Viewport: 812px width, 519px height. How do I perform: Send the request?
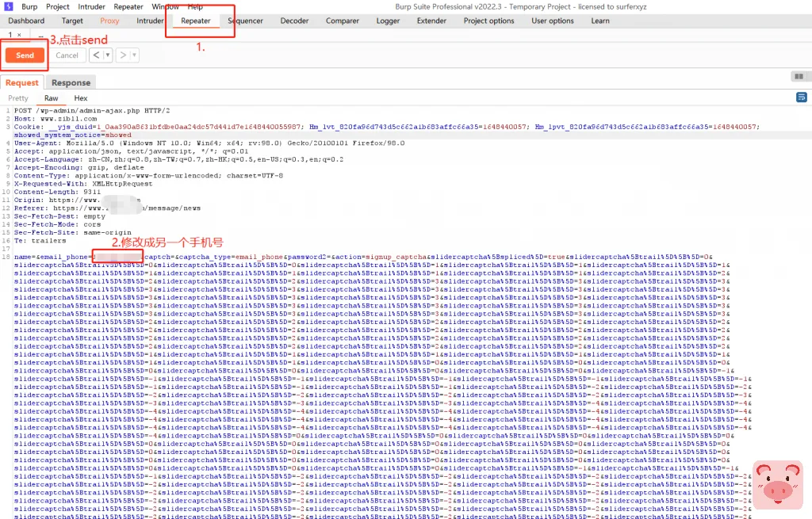[25, 55]
